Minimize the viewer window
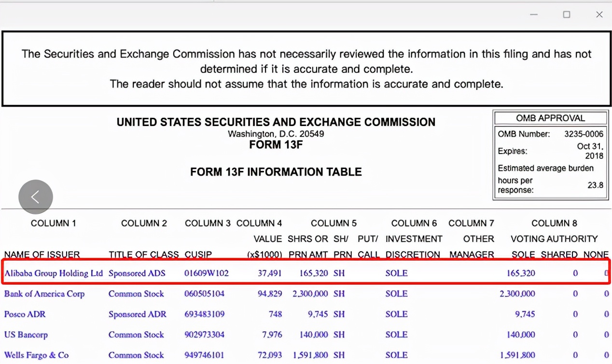612x364 pixels. point(534,14)
